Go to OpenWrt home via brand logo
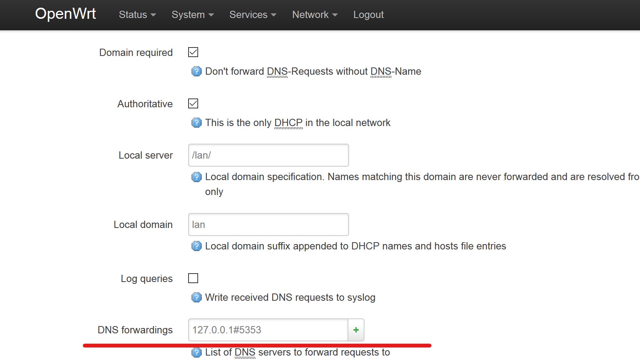This screenshot has height=364, width=640. coord(66,14)
